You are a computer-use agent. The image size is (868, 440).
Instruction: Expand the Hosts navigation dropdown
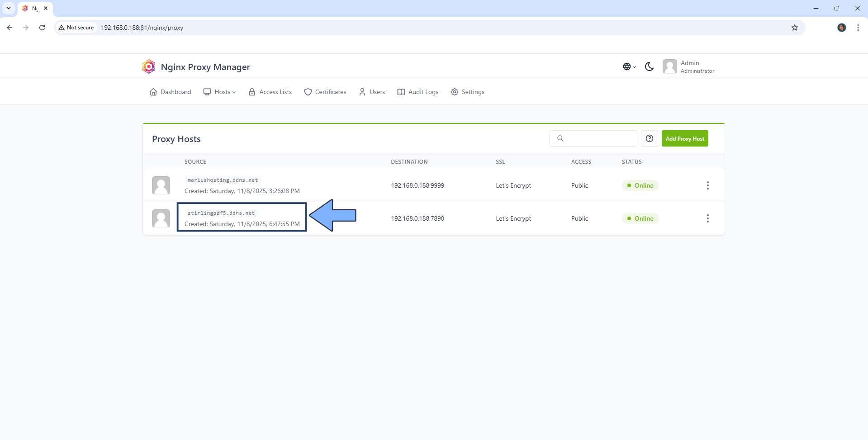(x=219, y=92)
